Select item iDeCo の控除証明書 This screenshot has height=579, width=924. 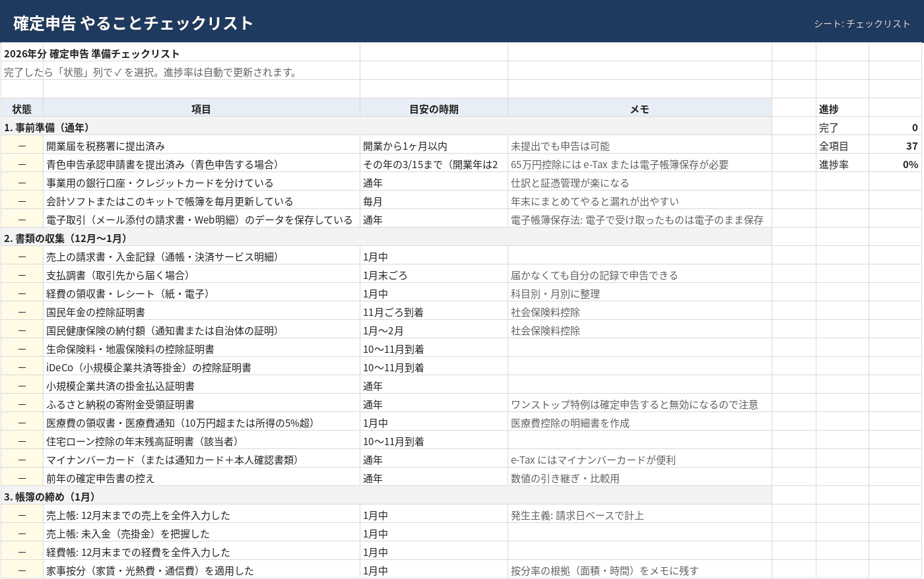pyautogui.click(x=201, y=367)
